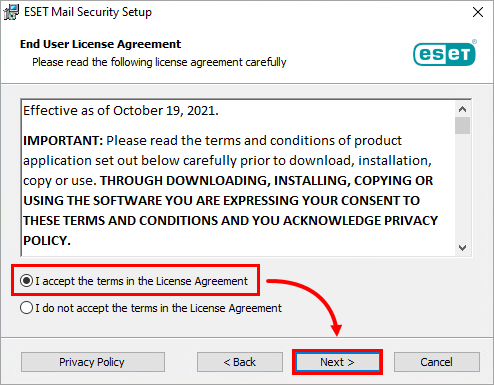Click the license scrollbar down arrow
Screen dimensions: 494x385
click(x=462, y=248)
